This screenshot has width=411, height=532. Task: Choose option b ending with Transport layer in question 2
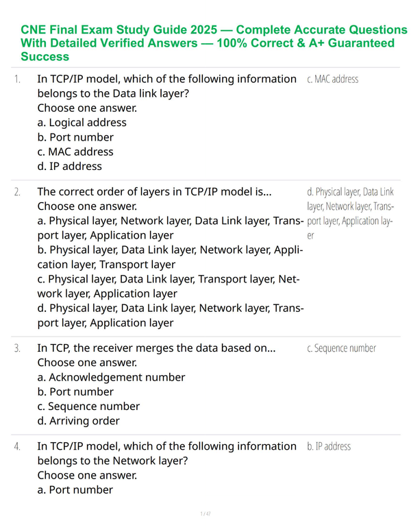[171, 257]
